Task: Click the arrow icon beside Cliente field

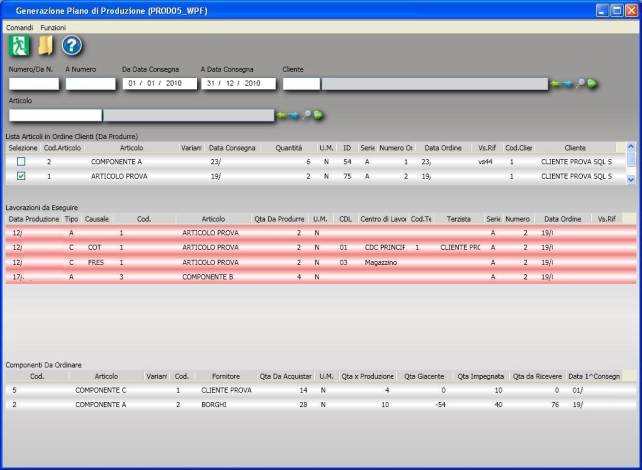Action: [564, 84]
